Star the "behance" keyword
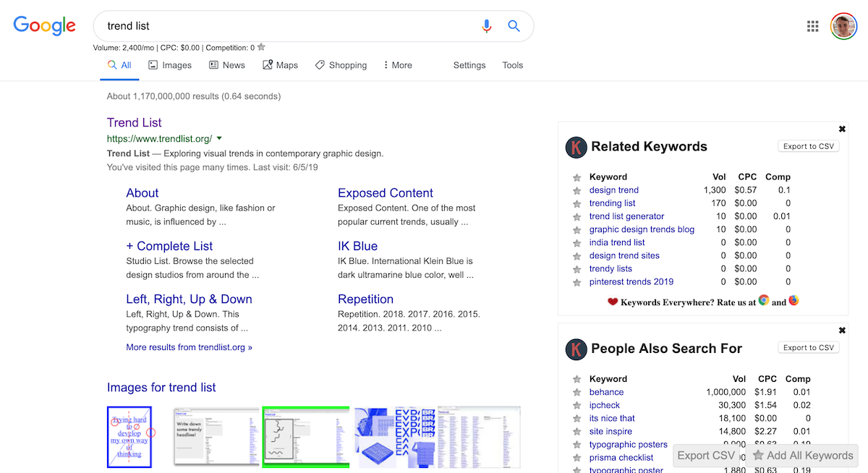The width and height of the screenshot is (868, 473). tap(576, 393)
